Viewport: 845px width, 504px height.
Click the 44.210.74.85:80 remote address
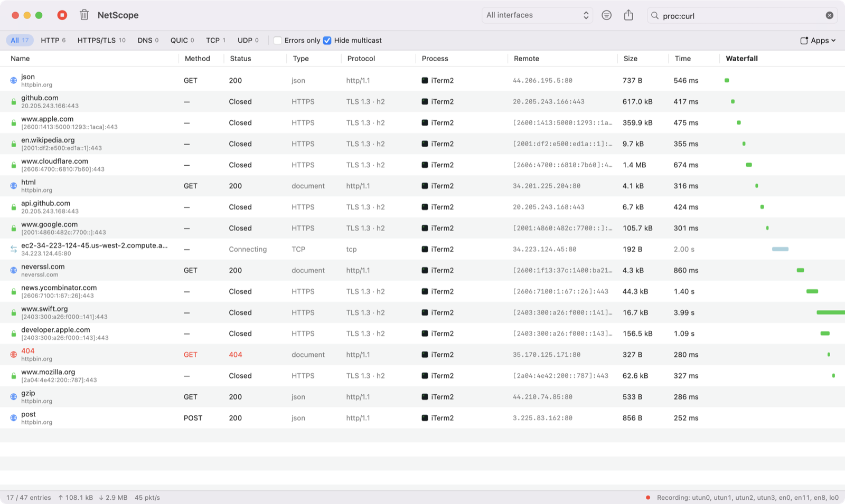(542, 397)
